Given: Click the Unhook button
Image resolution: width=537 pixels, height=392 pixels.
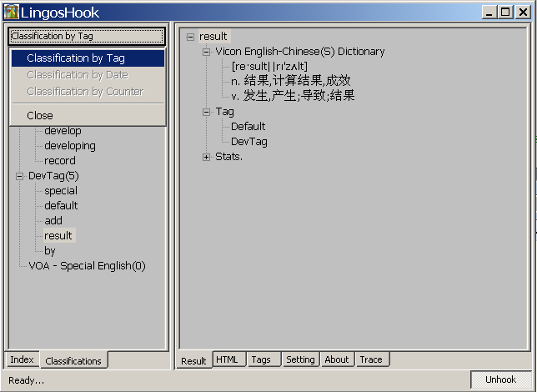Looking at the screenshot, I should 500,379.
